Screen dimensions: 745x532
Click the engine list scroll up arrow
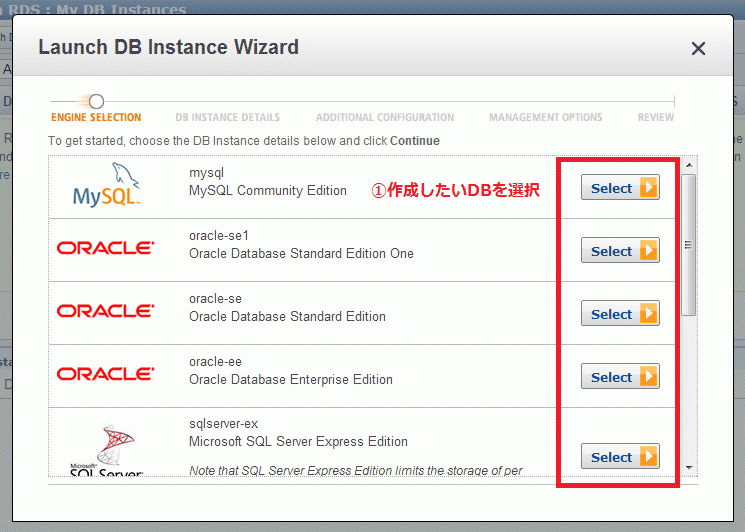pyautogui.click(x=689, y=165)
